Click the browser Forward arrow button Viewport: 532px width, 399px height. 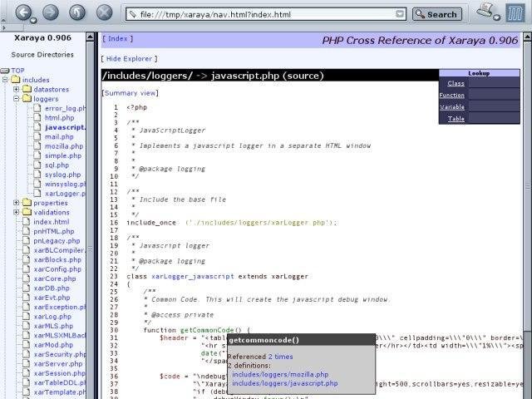(x=51, y=13)
